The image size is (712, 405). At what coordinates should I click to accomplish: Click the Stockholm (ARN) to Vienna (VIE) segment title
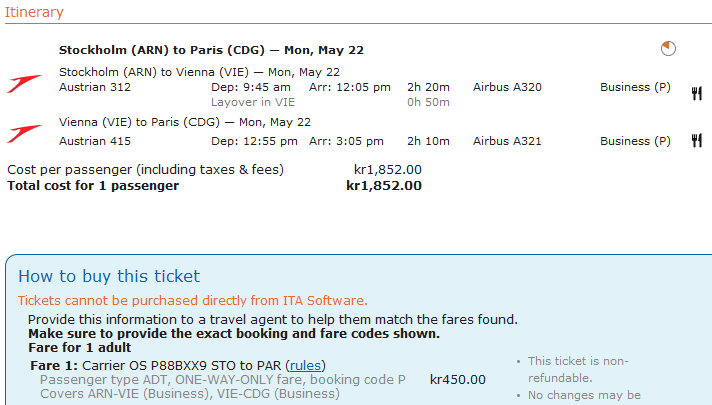tap(199, 72)
